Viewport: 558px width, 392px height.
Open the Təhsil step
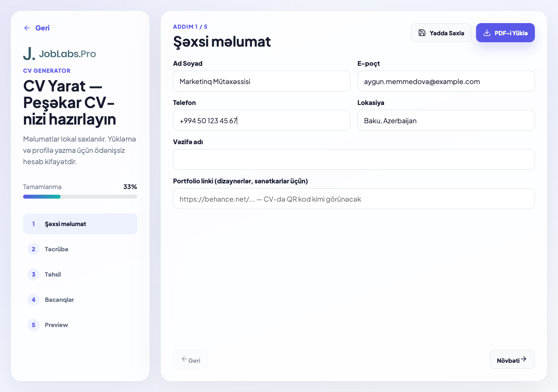[x=80, y=274]
